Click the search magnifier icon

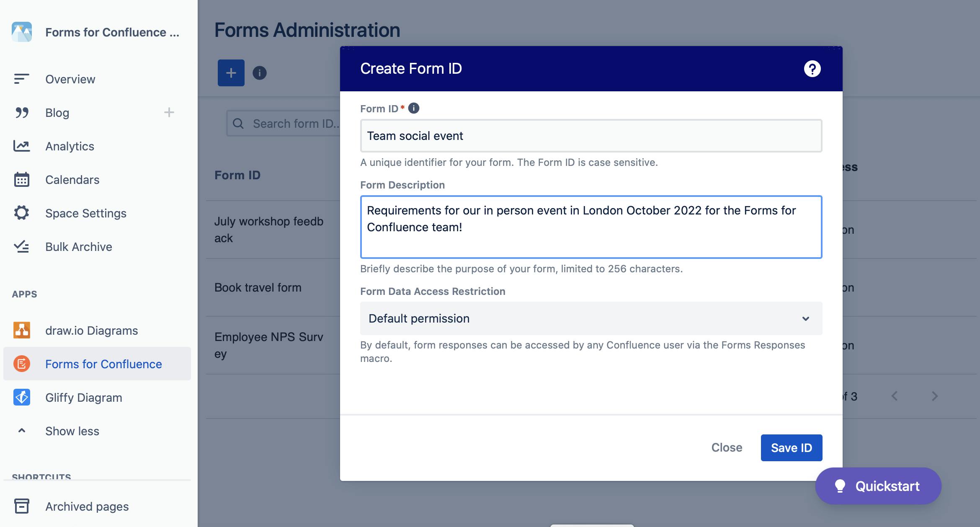click(238, 124)
